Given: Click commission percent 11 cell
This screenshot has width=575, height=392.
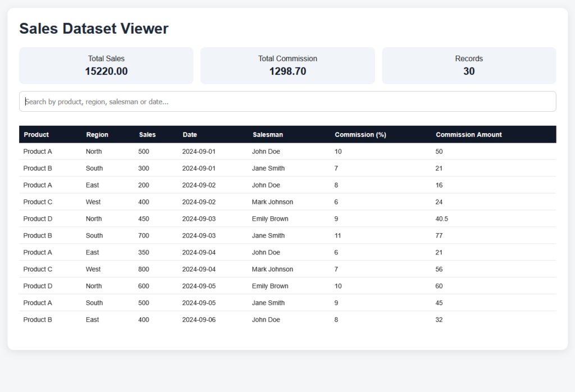Looking at the screenshot, I should click(337, 236).
